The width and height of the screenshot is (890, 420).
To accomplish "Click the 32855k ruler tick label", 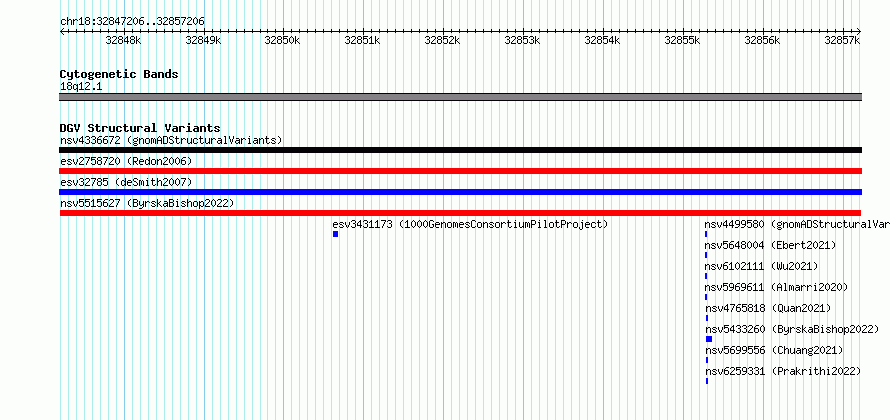I will [683, 40].
